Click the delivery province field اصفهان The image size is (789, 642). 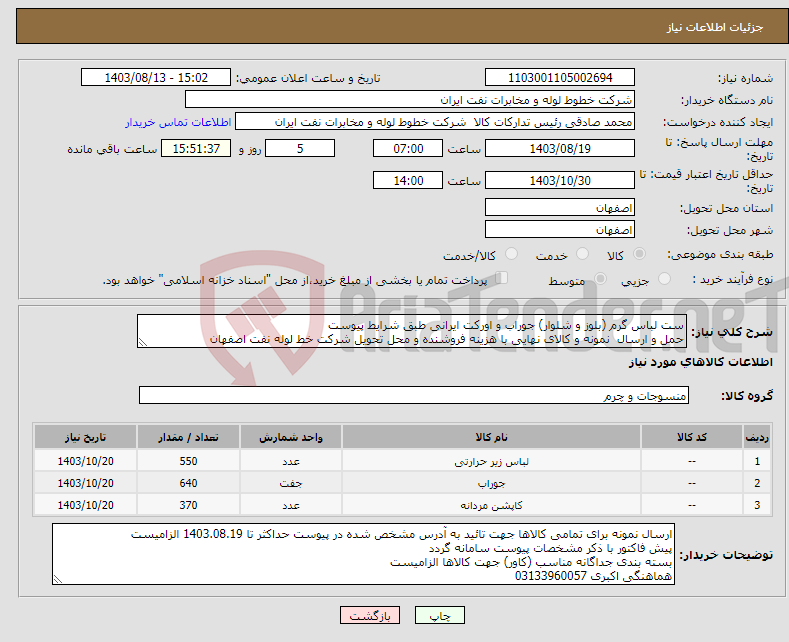pyautogui.click(x=560, y=207)
